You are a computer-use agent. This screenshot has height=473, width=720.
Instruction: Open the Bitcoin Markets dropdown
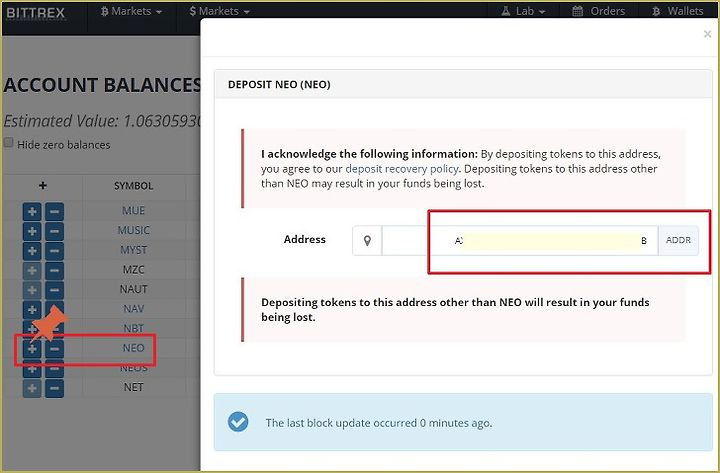[131, 11]
